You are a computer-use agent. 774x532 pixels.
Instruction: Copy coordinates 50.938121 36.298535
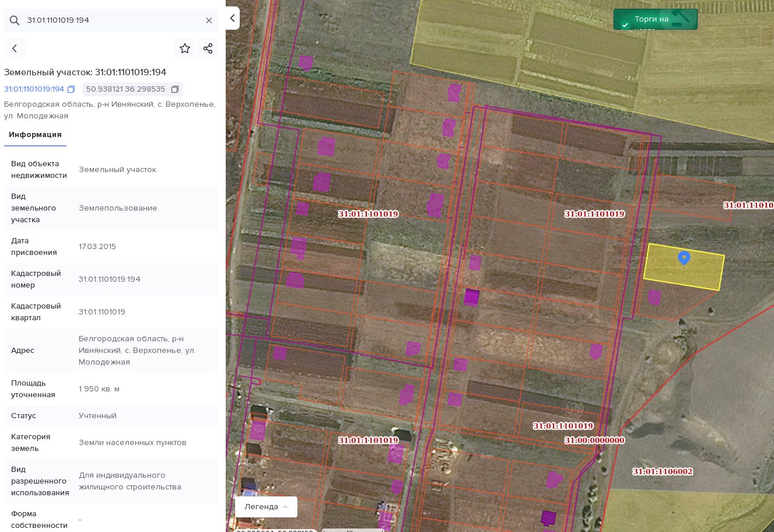click(175, 89)
